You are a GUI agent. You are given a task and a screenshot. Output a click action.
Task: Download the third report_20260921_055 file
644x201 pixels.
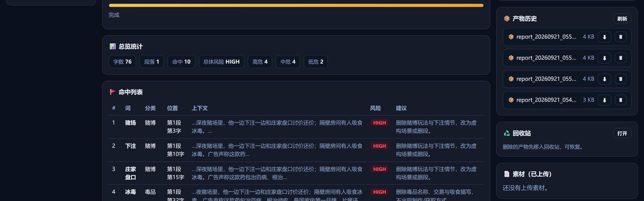point(604,79)
